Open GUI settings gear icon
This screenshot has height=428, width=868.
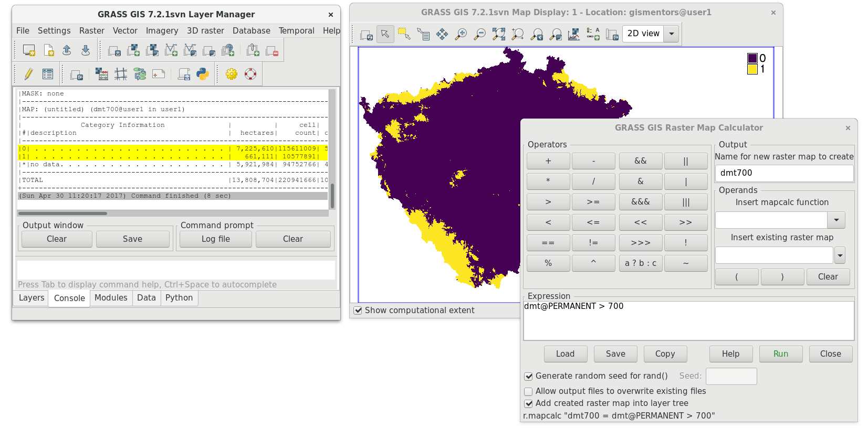coord(232,74)
